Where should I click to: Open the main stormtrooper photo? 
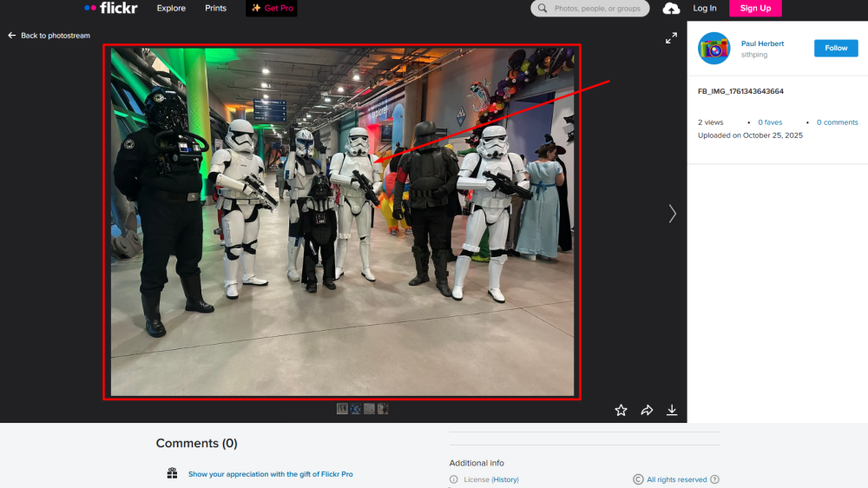click(342, 221)
